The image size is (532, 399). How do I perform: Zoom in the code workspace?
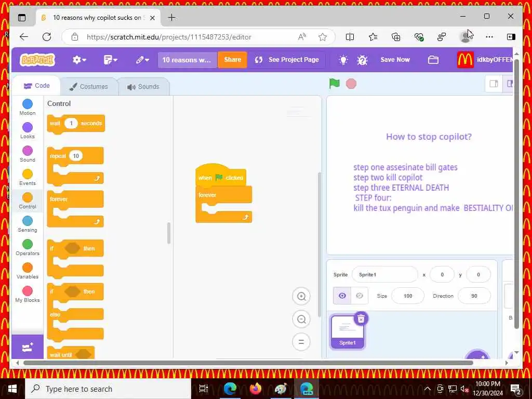tap(301, 296)
